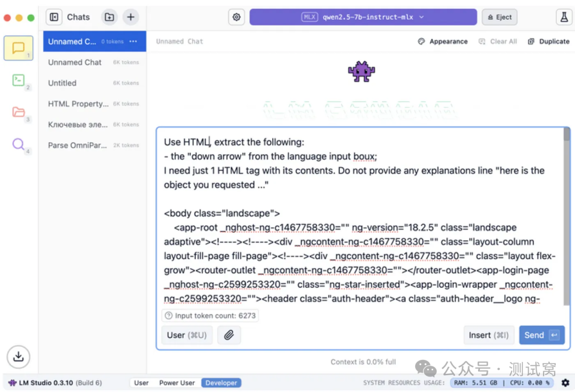The image size is (575, 392).
Task: Open the Downloads icon at the sidebar bottom
Action: pos(18,357)
